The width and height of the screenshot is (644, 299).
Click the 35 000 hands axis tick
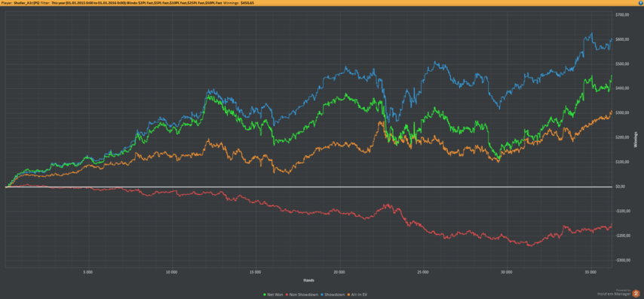click(x=590, y=273)
